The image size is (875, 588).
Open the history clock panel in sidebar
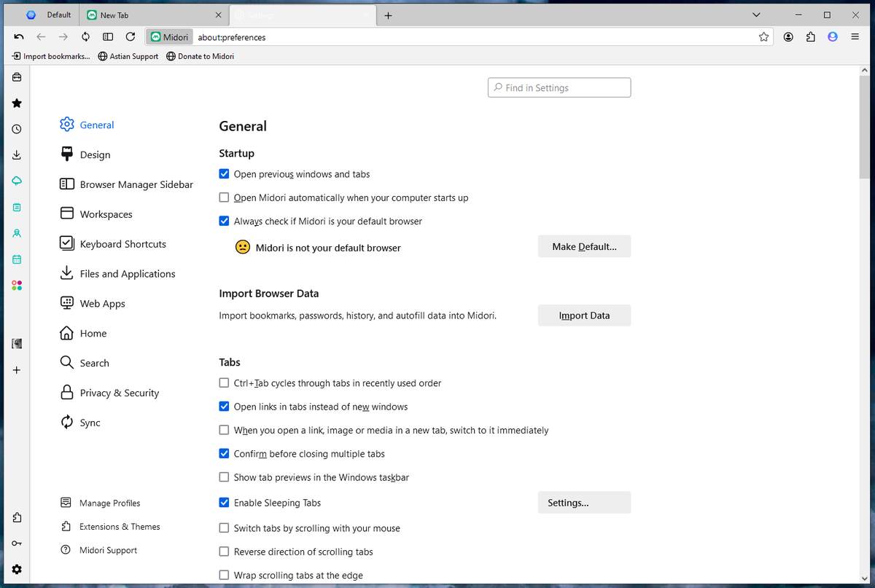pyautogui.click(x=17, y=129)
